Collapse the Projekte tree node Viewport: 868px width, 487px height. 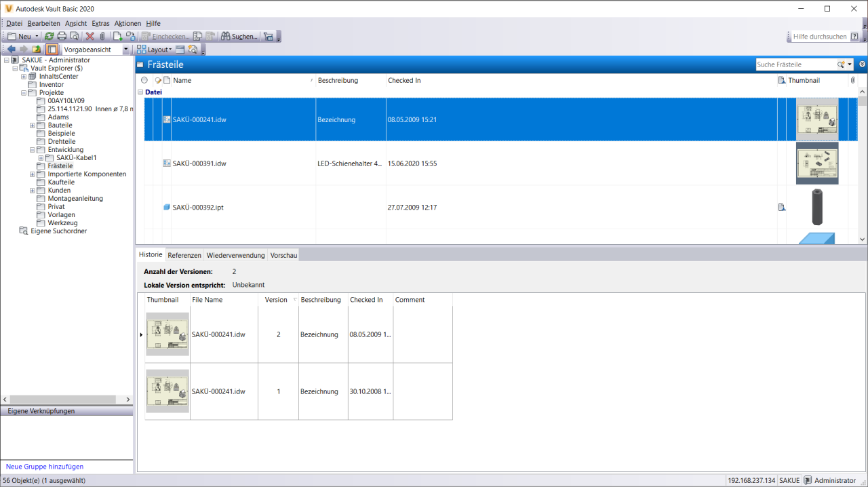pyautogui.click(x=24, y=93)
